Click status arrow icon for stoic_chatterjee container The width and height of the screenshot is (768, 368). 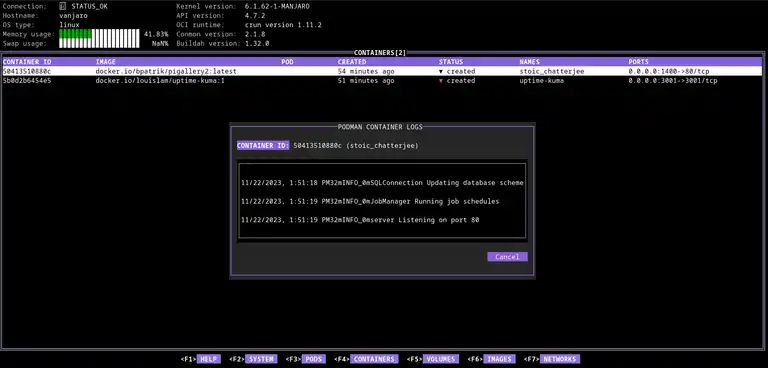click(441, 72)
